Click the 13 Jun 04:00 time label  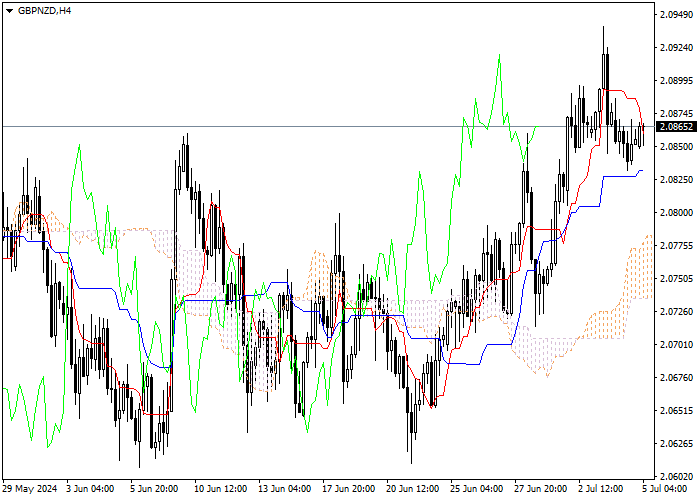pos(285,489)
